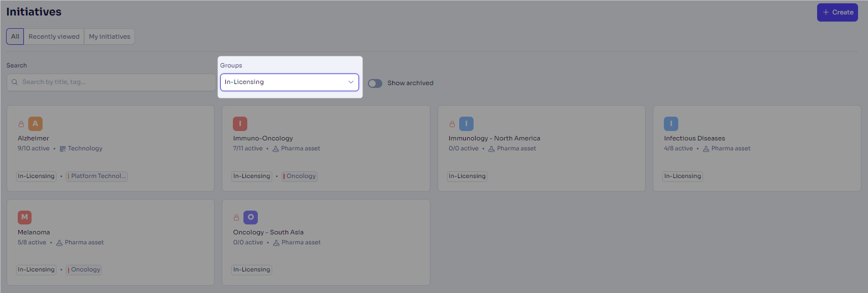
Task: Open the Melanoma initiative title
Action: (34, 232)
